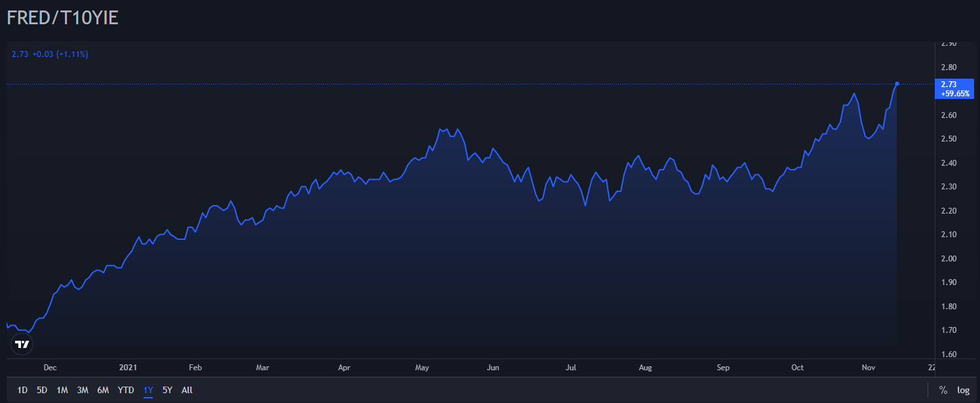This screenshot has width=980, height=403.
Task: Choose the 6M time range
Action: [x=103, y=390]
